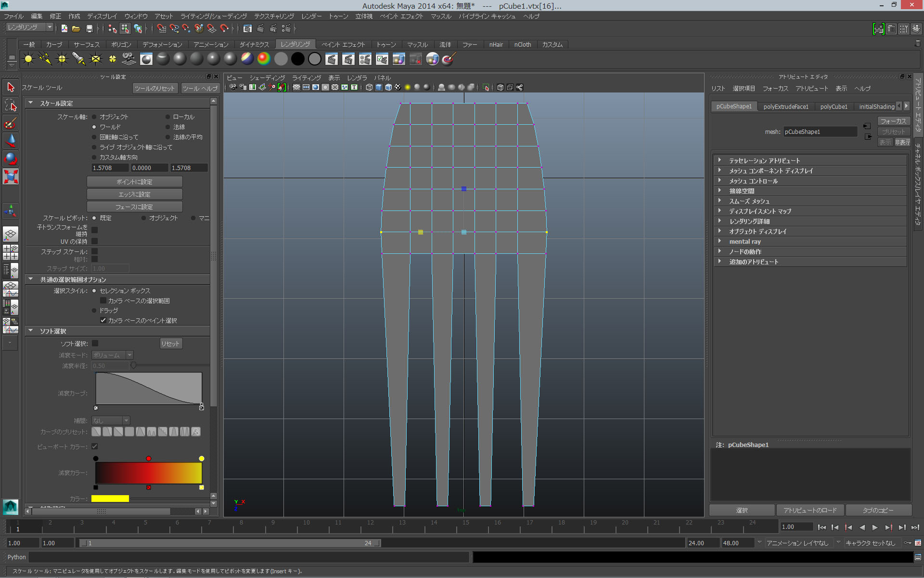Image resolution: width=924 pixels, height=578 pixels.
Task: Open the 減衰モード dropdown menu
Action: coord(129,355)
